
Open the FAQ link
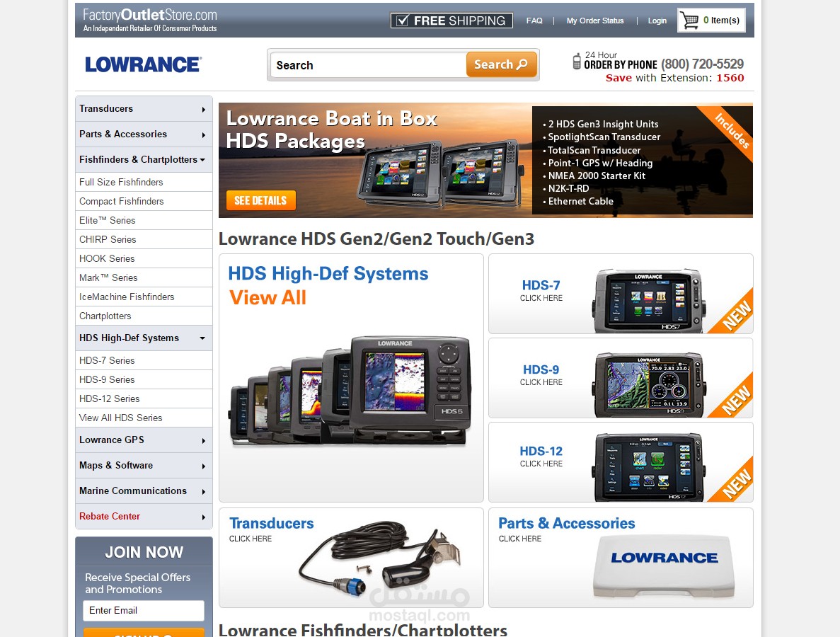tap(534, 21)
